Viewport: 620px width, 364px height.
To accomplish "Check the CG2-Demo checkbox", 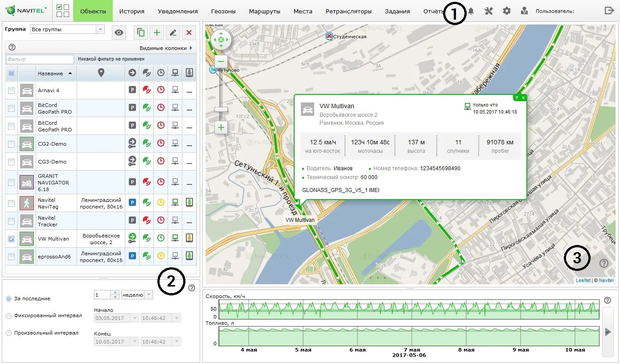I will 12,144.
